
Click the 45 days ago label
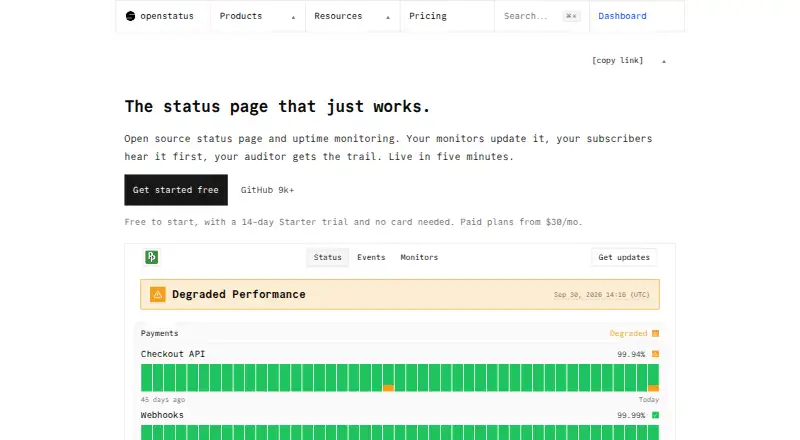click(x=163, y=400)
